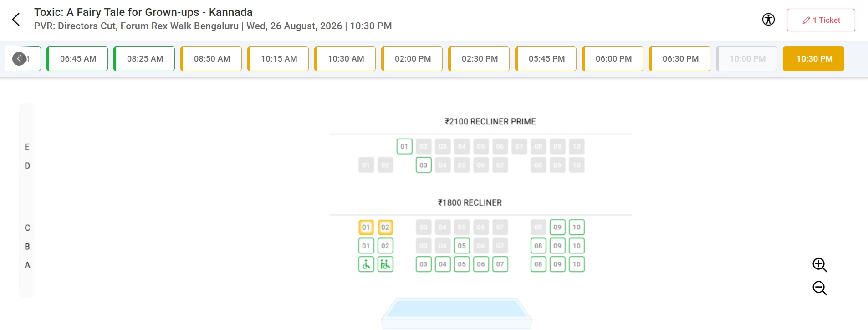Show earlier showtimes with left chevron

[x=19, y=59]
